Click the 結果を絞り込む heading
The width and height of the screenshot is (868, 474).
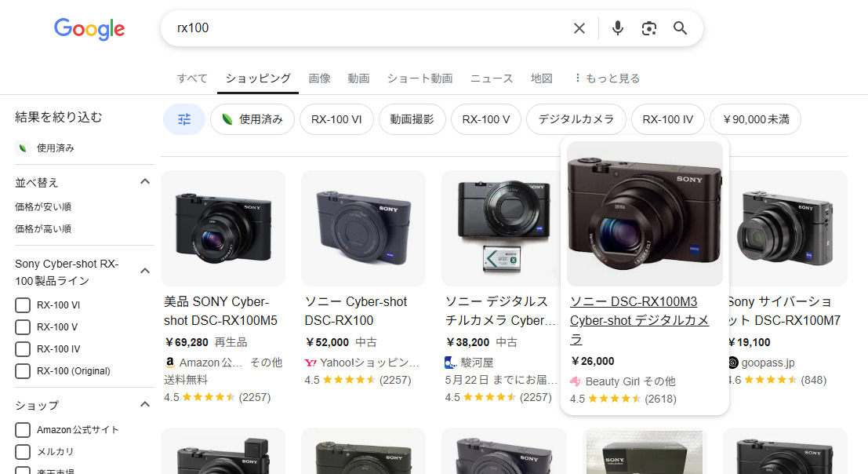[59, 117]
